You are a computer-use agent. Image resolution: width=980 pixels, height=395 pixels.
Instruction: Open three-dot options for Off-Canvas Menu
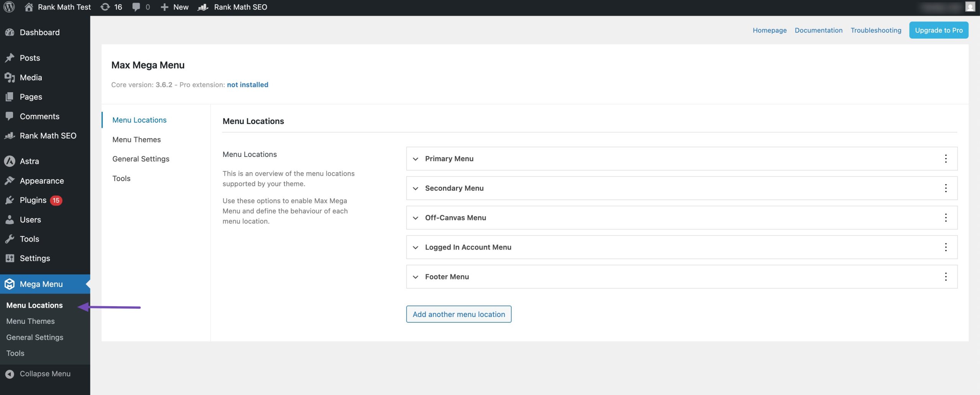pyautogui.click(x=946, y=217)
